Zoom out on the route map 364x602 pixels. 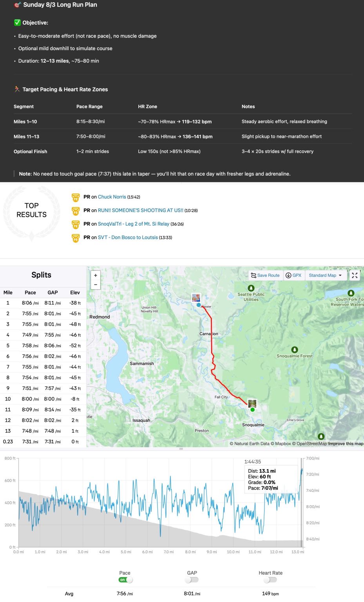[x=96, y=285]
